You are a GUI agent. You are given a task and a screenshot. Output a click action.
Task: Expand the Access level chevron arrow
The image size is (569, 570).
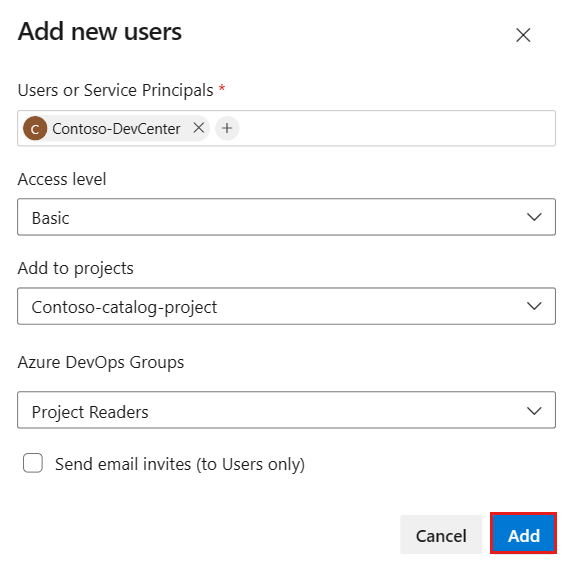(x=534, y=217)
